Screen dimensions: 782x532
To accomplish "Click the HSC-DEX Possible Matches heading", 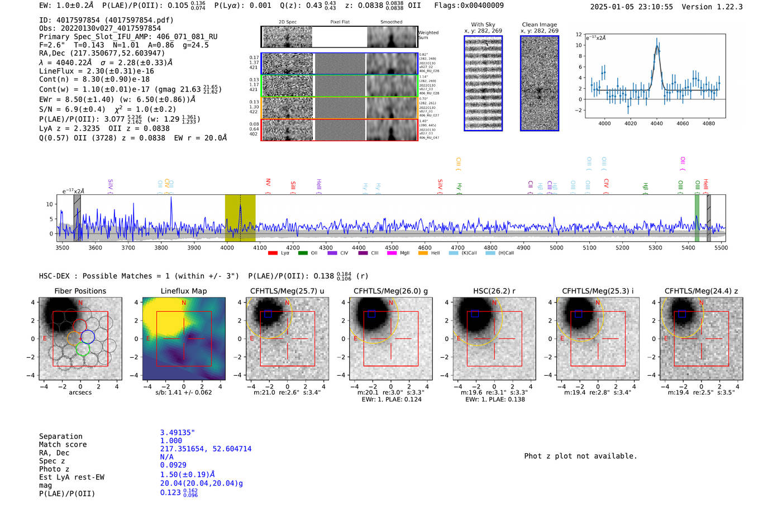I will [x=139, y=276].
